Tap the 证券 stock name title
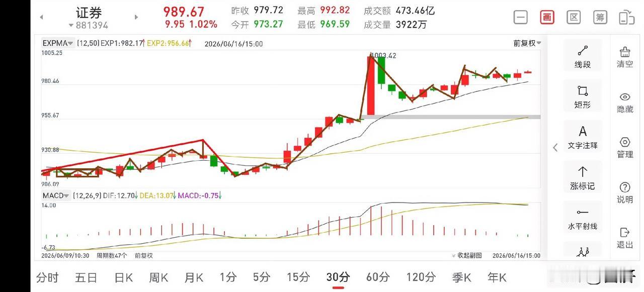Viewport: 644px width, 292px height. coord(89,12)
